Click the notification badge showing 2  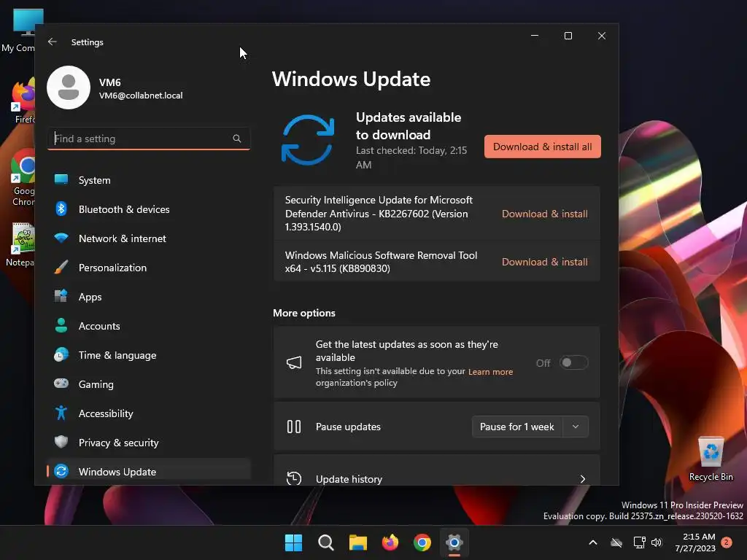coord(727,542)
